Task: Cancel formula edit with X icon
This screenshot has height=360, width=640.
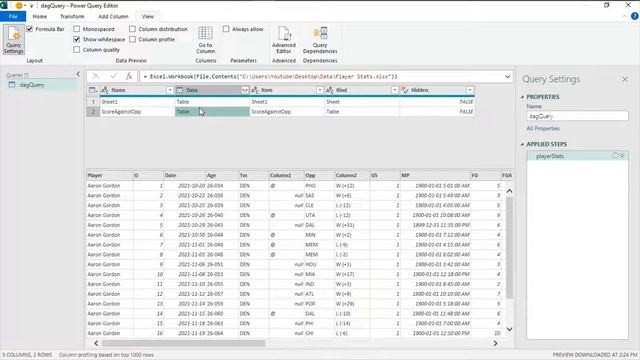Action: click(96, 76)
